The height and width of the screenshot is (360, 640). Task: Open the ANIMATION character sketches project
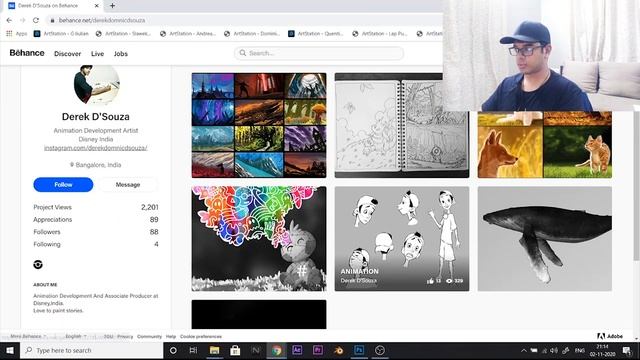pyautogui.click(x=402, y=239)
